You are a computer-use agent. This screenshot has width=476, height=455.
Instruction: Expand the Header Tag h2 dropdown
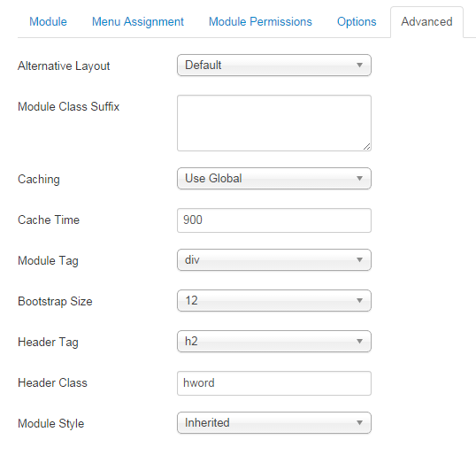click(274, 341)
